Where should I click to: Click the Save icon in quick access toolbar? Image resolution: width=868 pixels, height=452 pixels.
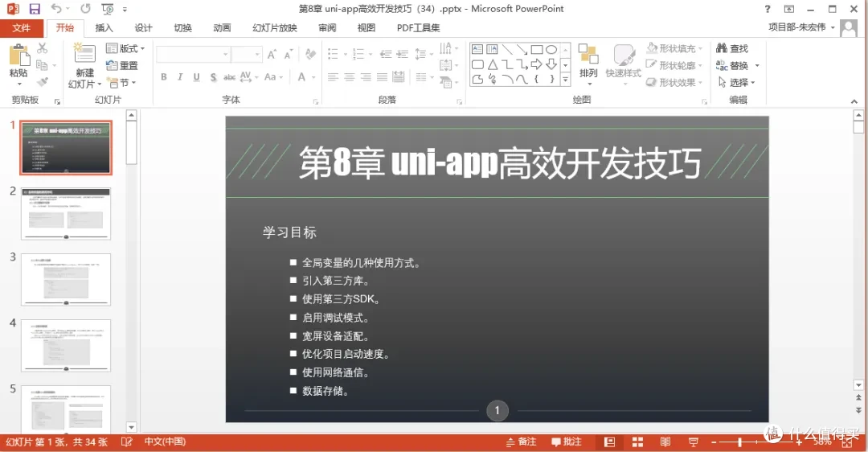[35, 9]
